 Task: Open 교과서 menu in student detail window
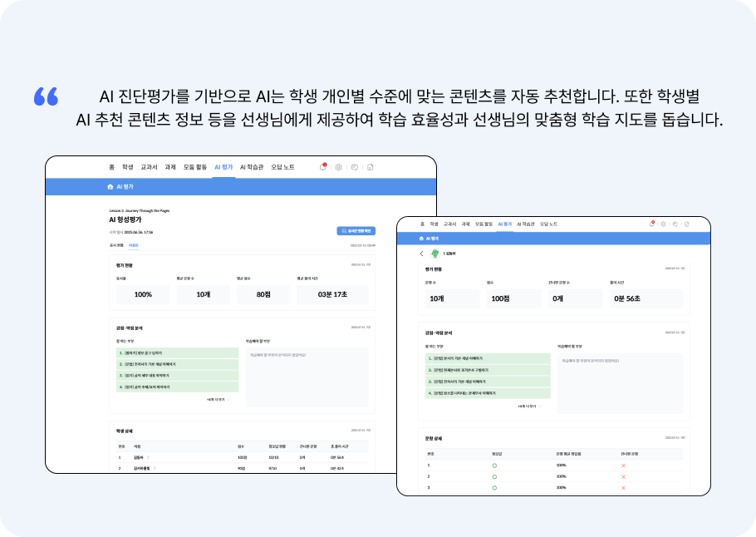point(449,224)
